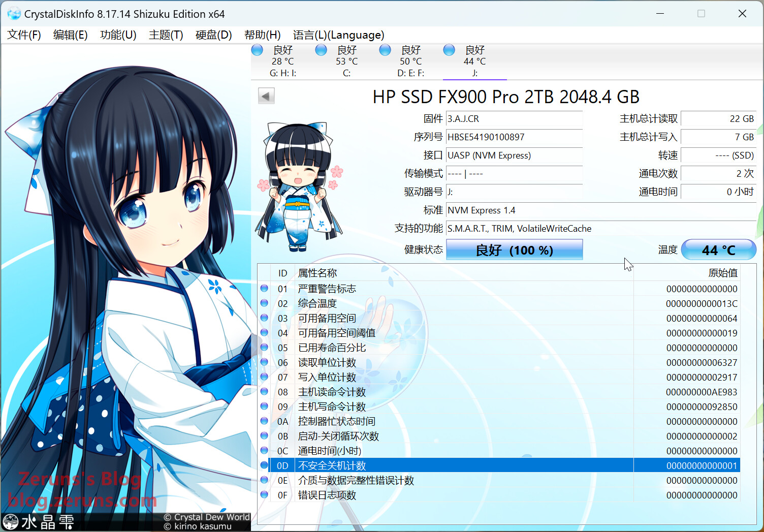Click the J: drive status orb
The width and height of the screenshot is (764, 532).
pos(449,50)
